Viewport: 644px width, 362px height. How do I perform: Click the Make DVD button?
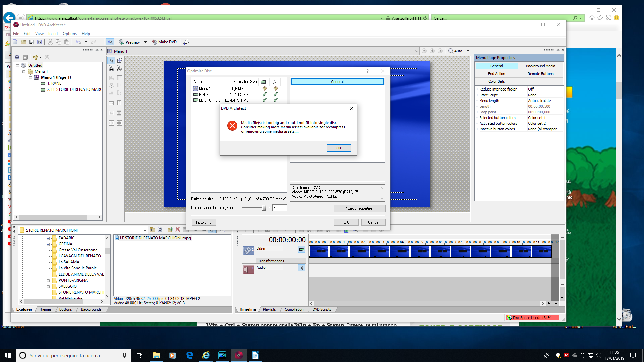[164, 42]
